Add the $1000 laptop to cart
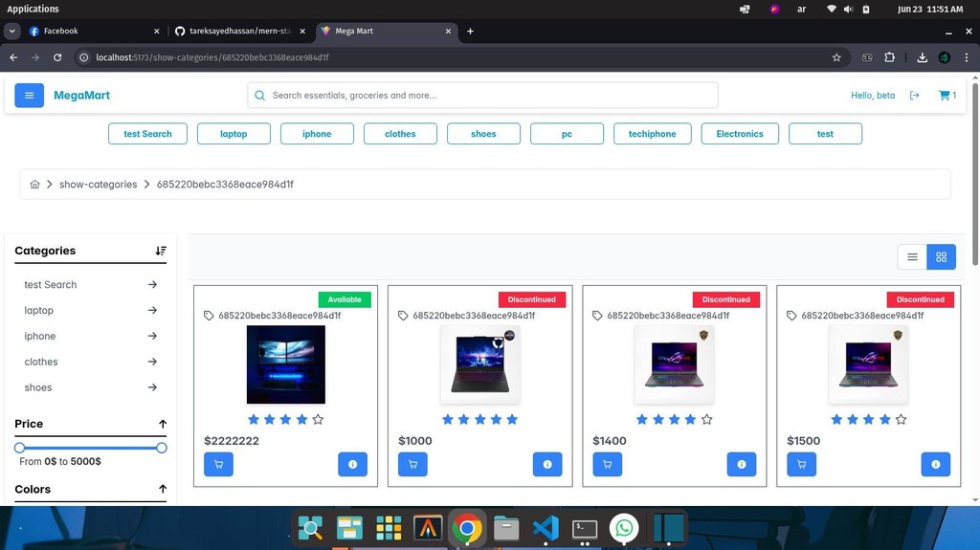The image size is (980, 550). pos(412,464)
